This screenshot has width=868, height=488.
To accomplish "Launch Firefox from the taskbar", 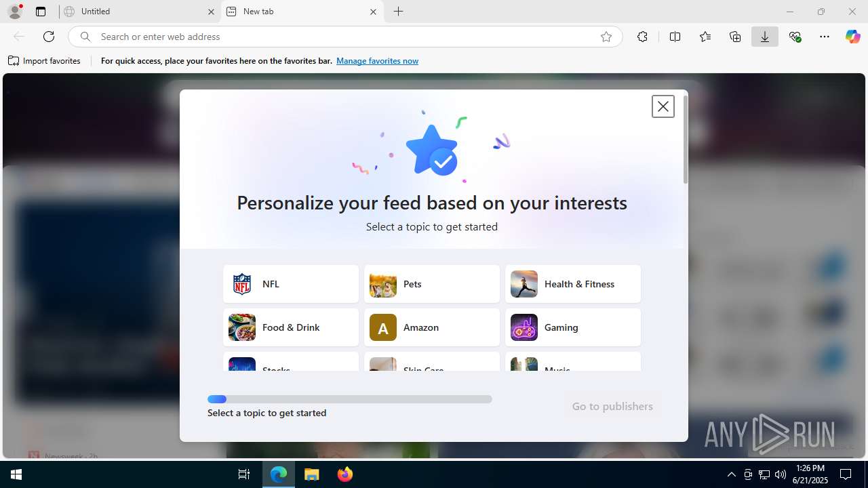I will tap(345, 474).
